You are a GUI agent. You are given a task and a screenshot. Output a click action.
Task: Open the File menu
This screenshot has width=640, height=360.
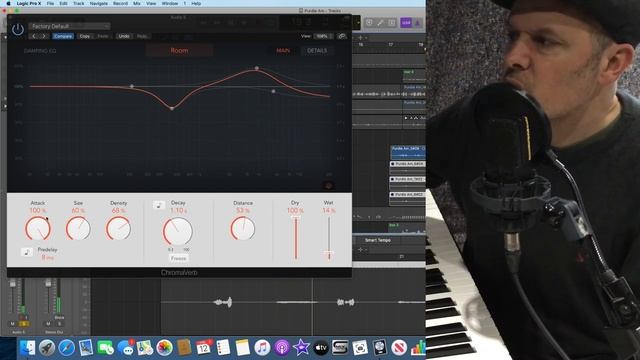point(50,3)
